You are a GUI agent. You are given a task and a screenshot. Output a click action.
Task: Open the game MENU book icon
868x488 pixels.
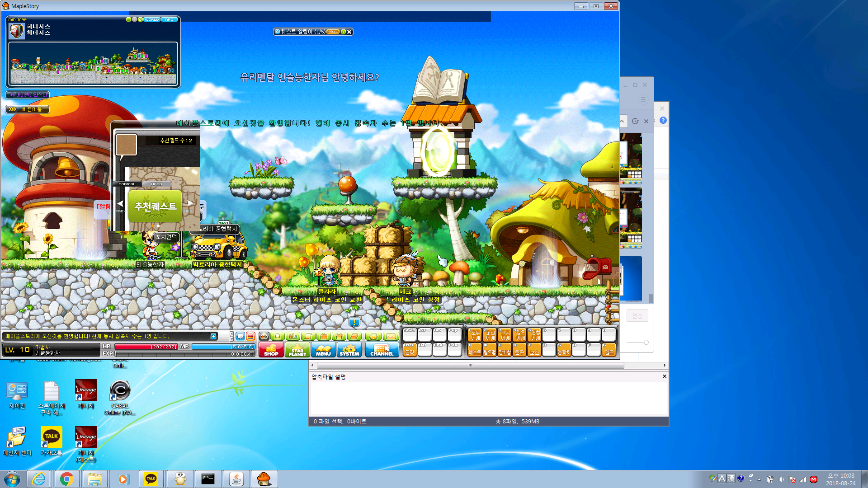(x=323, y=350)
